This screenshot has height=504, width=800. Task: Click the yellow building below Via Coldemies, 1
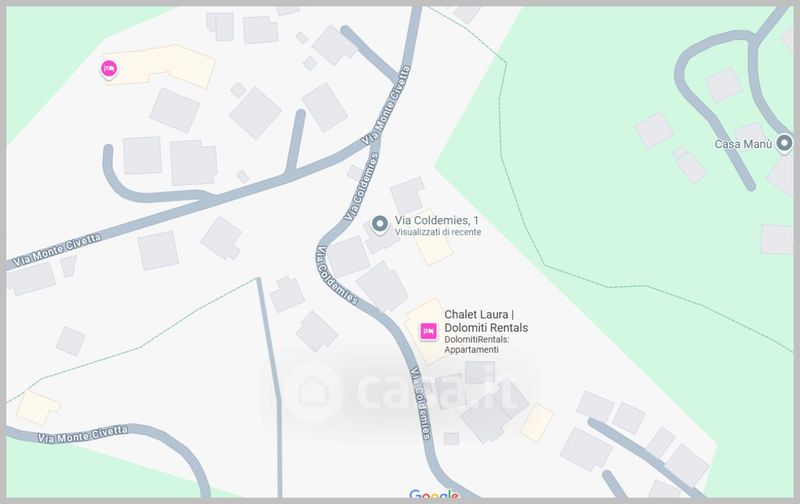[x=431, y=239]
